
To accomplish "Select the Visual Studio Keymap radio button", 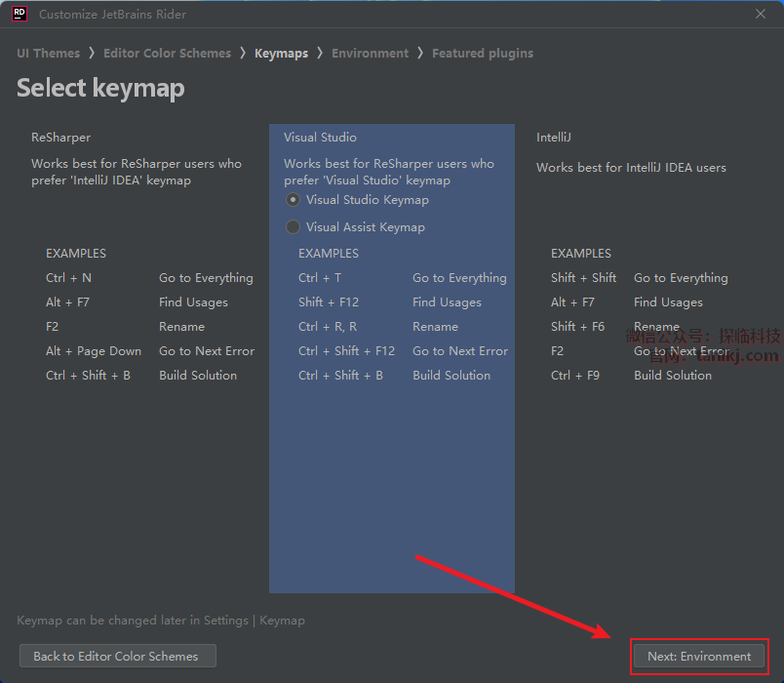I will [293, 200].
